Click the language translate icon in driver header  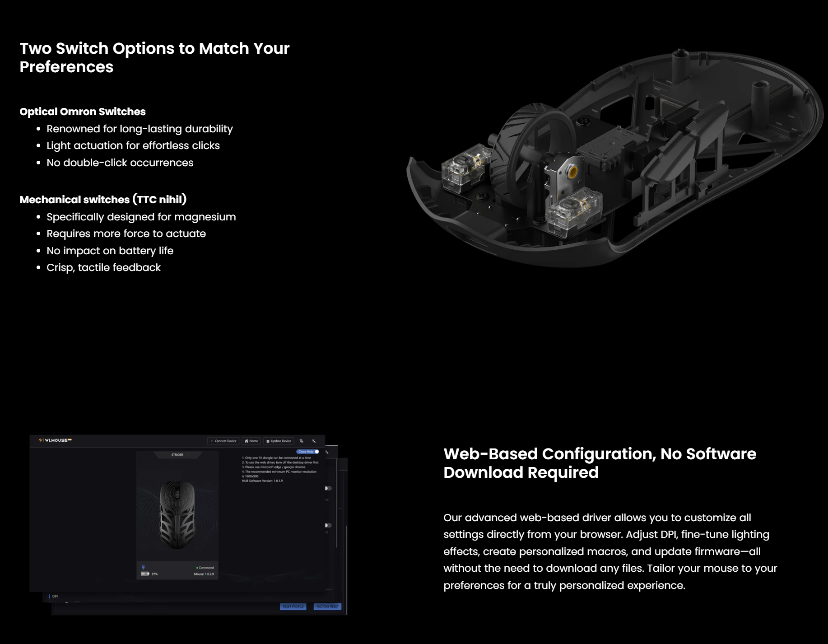tap(302, 441)
